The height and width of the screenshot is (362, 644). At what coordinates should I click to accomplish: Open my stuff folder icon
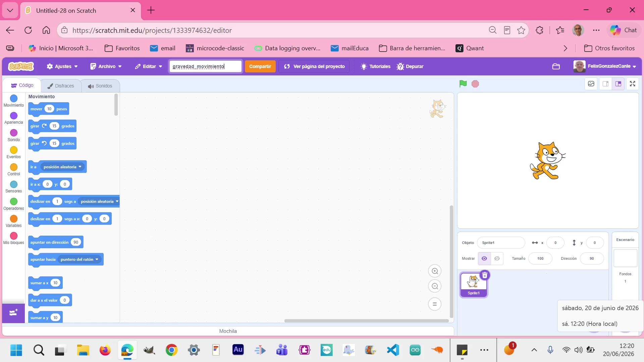click(x=556, y=66)
